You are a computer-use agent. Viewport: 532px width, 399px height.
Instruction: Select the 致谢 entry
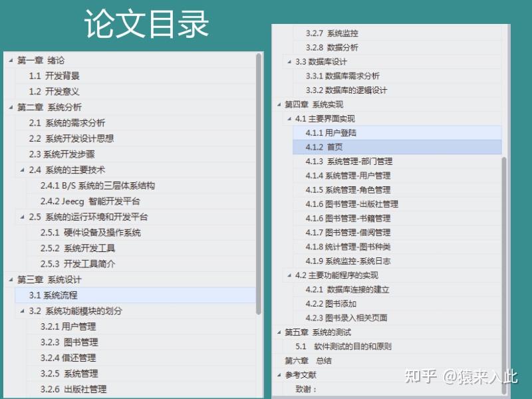(x=306, y=389)
